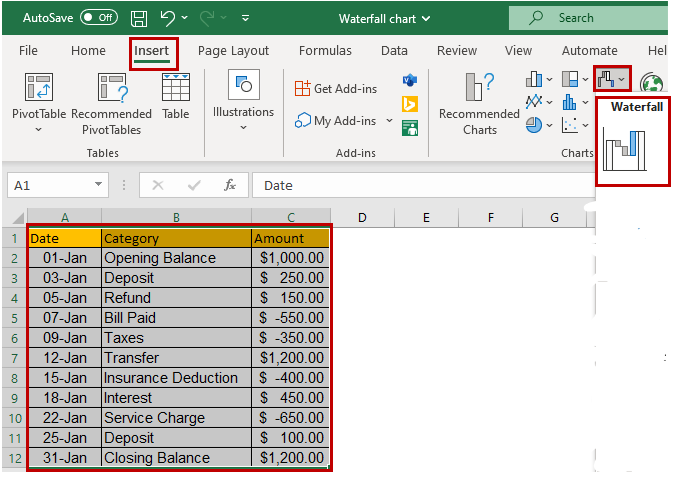
Task: Click the Select All corner triangle
Action: click(16, 217)
